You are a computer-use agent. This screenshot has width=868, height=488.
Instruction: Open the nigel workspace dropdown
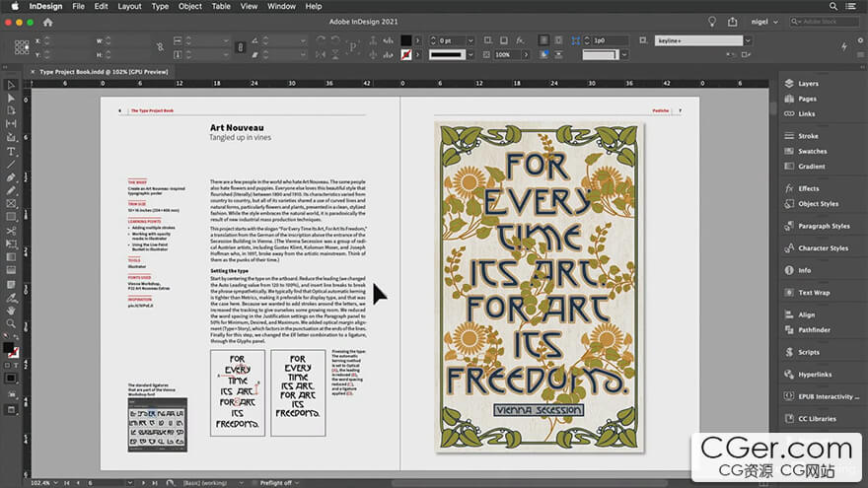point(764,22)
